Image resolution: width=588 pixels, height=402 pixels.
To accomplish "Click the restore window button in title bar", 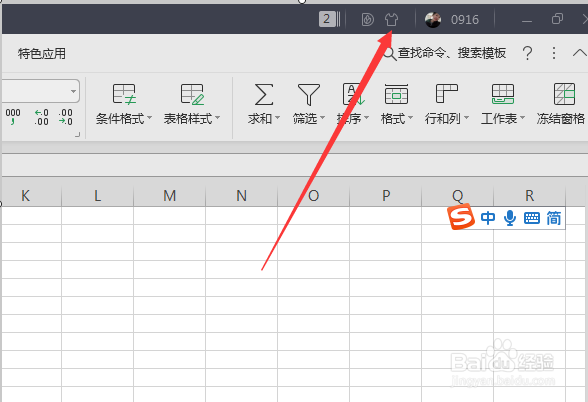I will pyautogui.click(x=557, y=19).
